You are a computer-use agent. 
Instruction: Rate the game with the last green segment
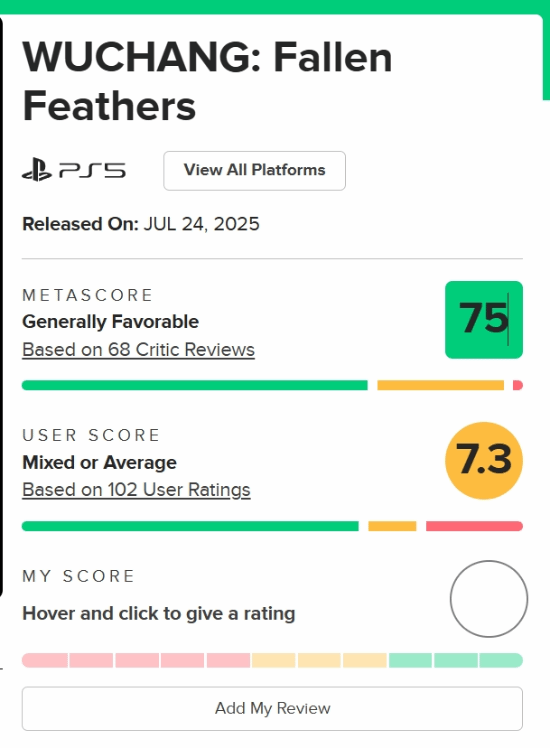coord(501,660)
